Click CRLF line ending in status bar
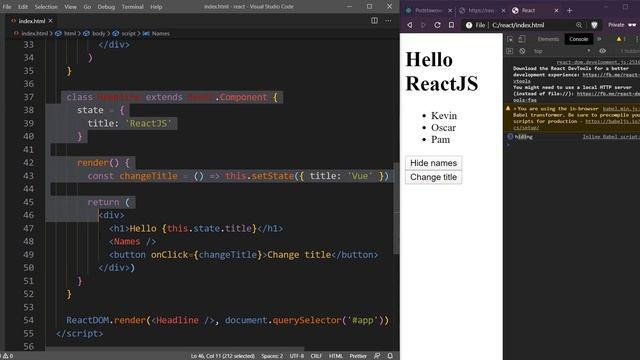This screenshot has height=360, width=640. click(316, 356)
